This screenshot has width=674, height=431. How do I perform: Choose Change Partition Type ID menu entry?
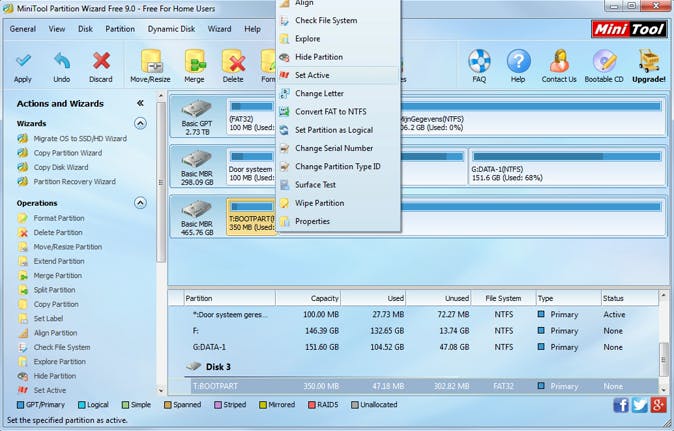click(x=337, y=166)
